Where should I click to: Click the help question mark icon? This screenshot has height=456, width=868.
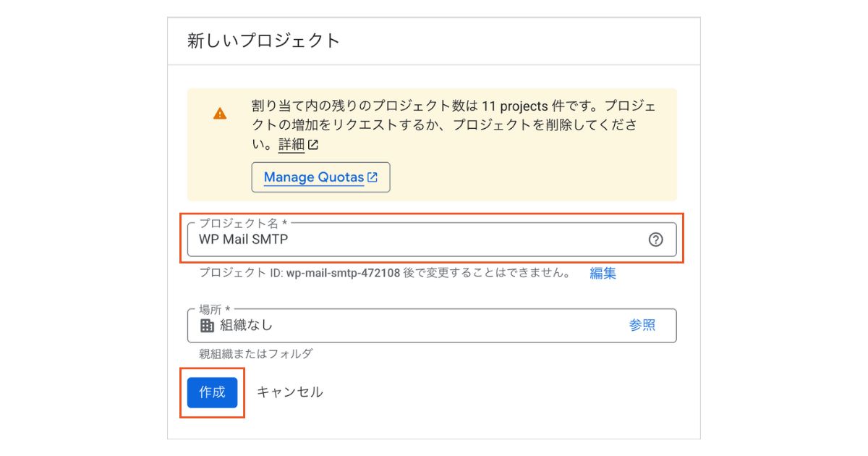tap(655, 240)
